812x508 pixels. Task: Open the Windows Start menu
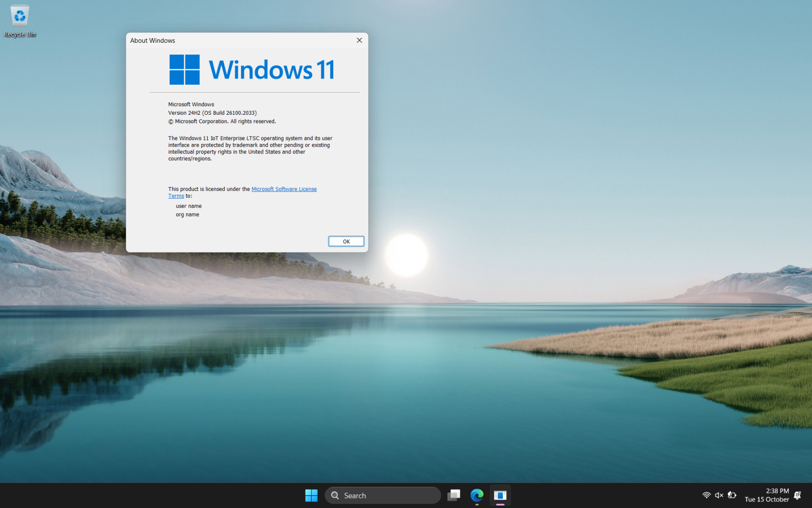tap(311, 495)
